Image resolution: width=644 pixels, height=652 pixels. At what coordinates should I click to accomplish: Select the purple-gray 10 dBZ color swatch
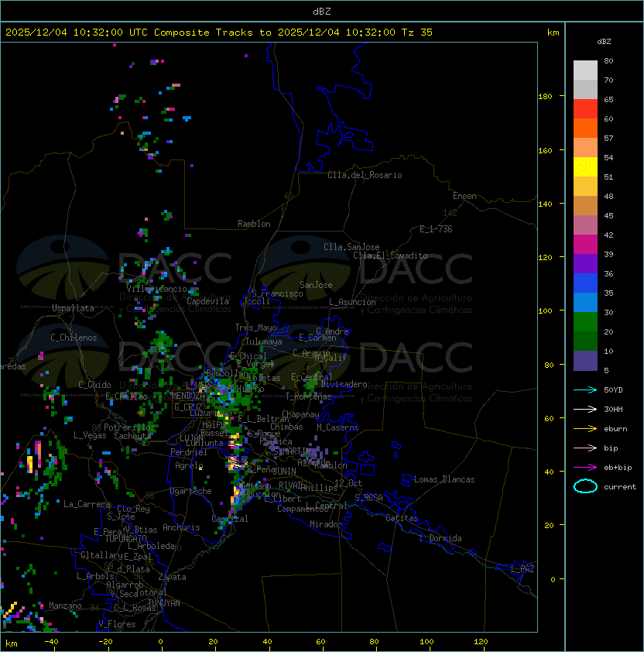point(585,361)
